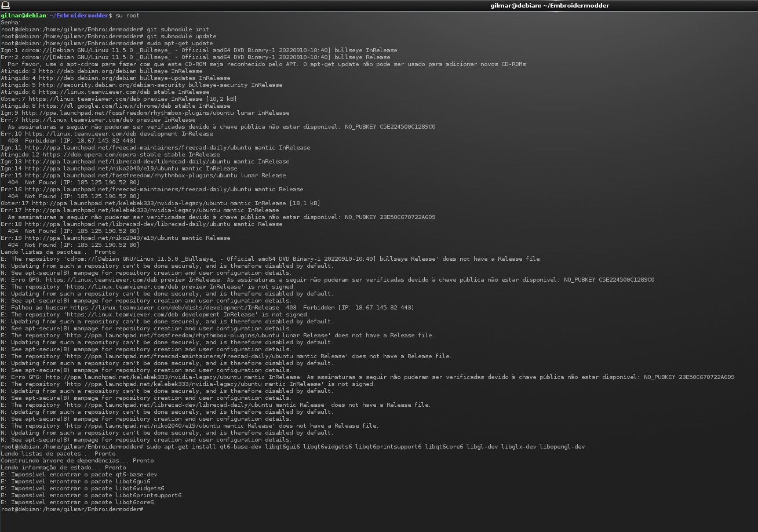The width and height of the screenshot is (758, 532).
Task: Click E: teamviewer 'development InRelease' is not signed
Action: [x=155, y=315]
